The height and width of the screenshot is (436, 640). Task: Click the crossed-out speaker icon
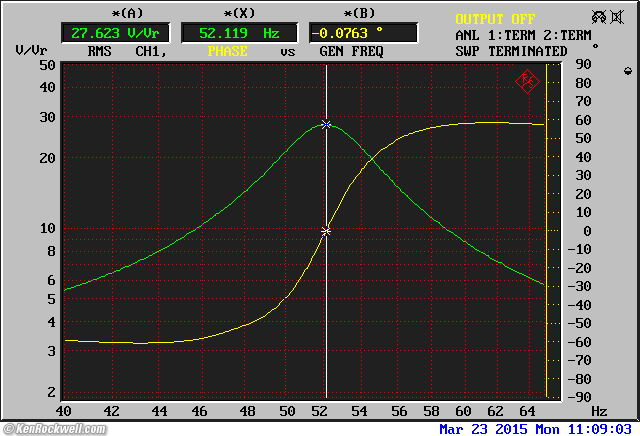617,17
